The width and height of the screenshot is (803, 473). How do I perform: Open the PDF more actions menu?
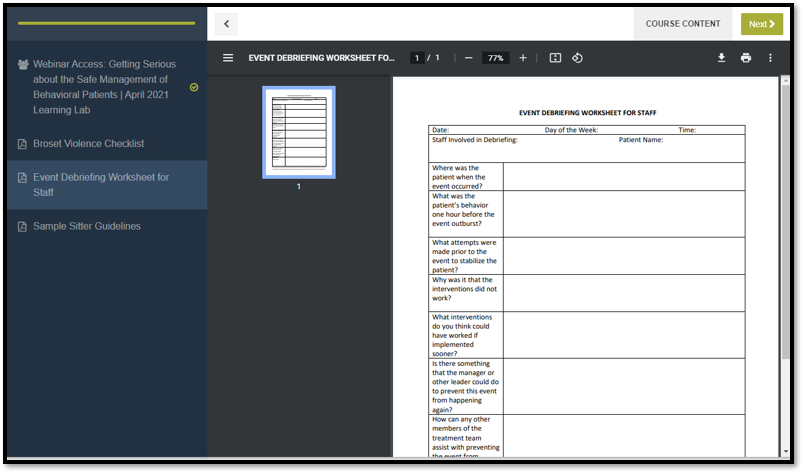tap(770, 58)
